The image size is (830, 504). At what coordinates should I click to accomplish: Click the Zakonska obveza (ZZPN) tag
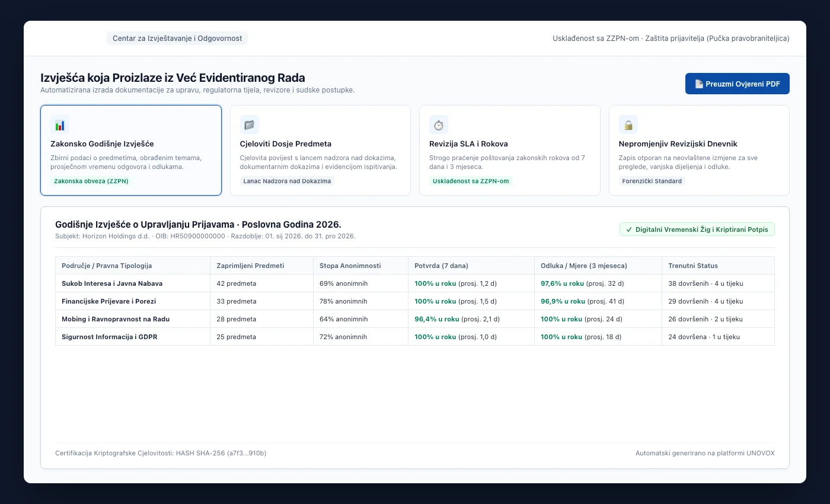click(91, 181)
